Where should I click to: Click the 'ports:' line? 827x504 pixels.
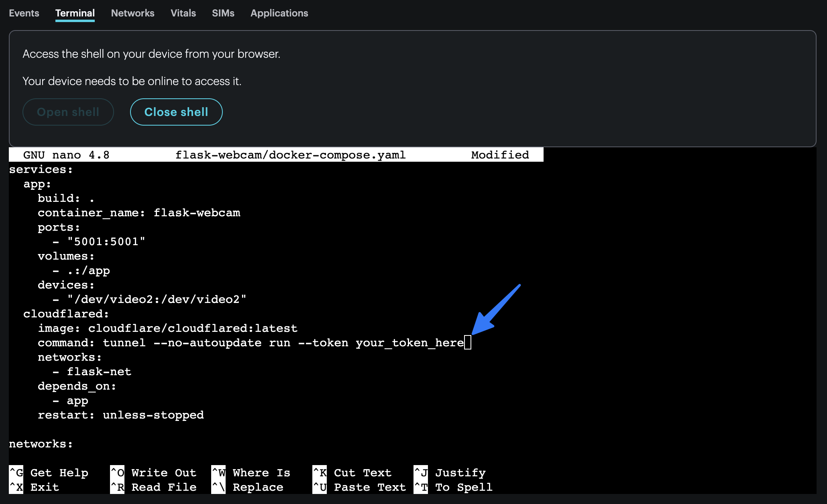pyautogui.click(x=59, y=227)
